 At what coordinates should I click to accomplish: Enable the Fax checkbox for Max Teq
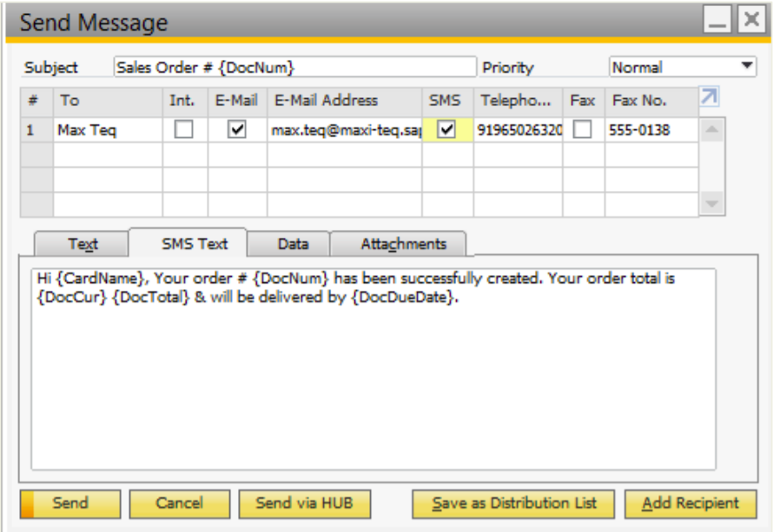click(x=582, y=130)
